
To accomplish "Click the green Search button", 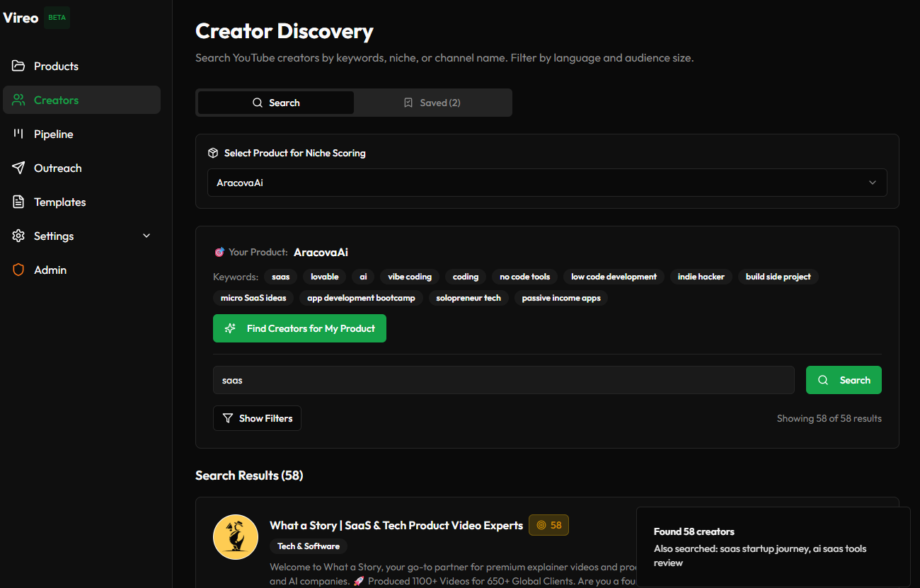I will pos(844,380).
